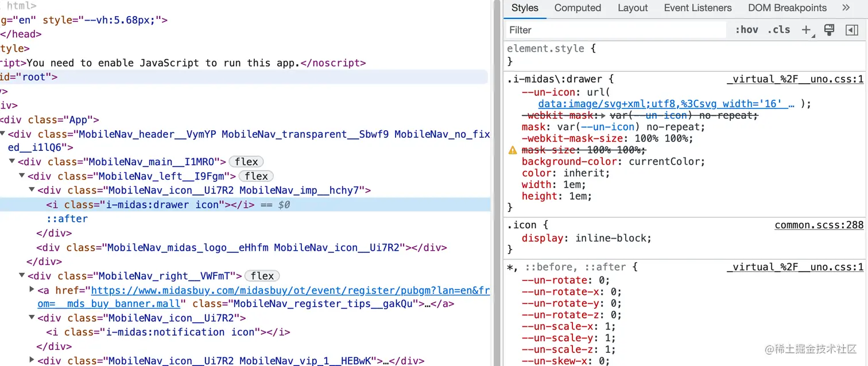868x366 pixels.
Task: Click the styles Filter input field
Action: (x=574, y=29)
